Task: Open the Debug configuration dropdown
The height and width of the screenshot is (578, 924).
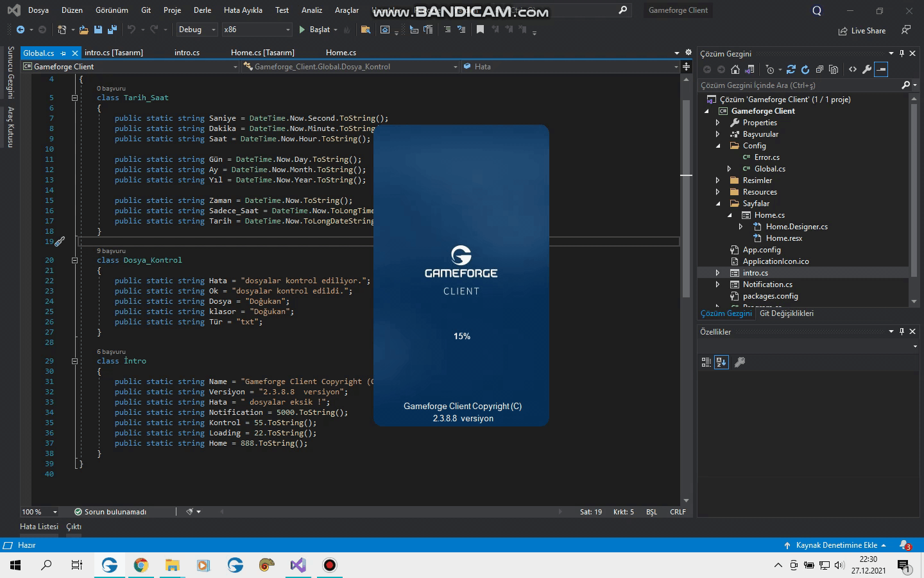Action: pyautogui.click(x=197, y=30)
